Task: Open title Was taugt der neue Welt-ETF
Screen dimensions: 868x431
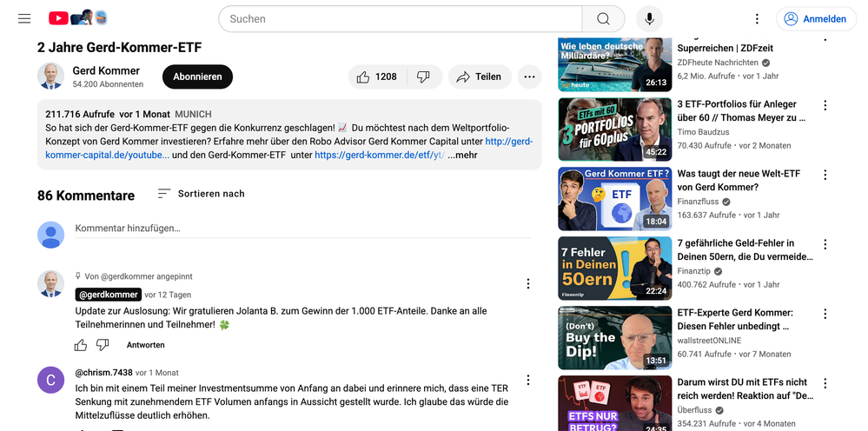Action: 739,181
